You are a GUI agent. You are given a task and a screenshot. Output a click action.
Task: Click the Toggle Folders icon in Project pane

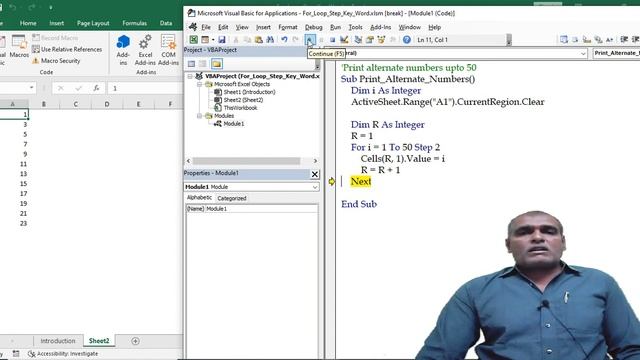point(217,64)
